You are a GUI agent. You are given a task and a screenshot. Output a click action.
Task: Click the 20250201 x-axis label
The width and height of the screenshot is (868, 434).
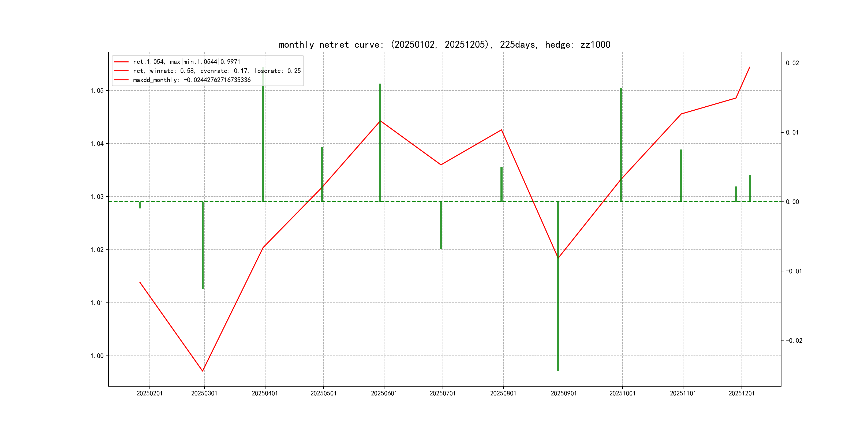pos(149,394)
